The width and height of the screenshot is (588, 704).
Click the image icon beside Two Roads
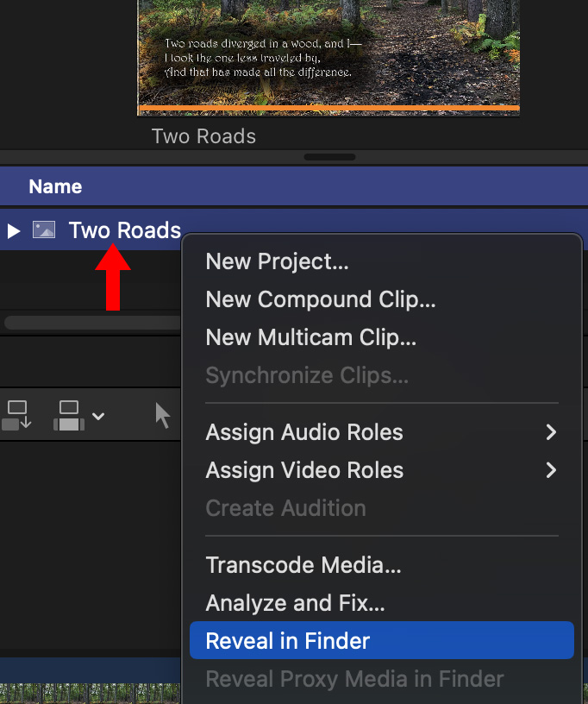coord(44,229)
